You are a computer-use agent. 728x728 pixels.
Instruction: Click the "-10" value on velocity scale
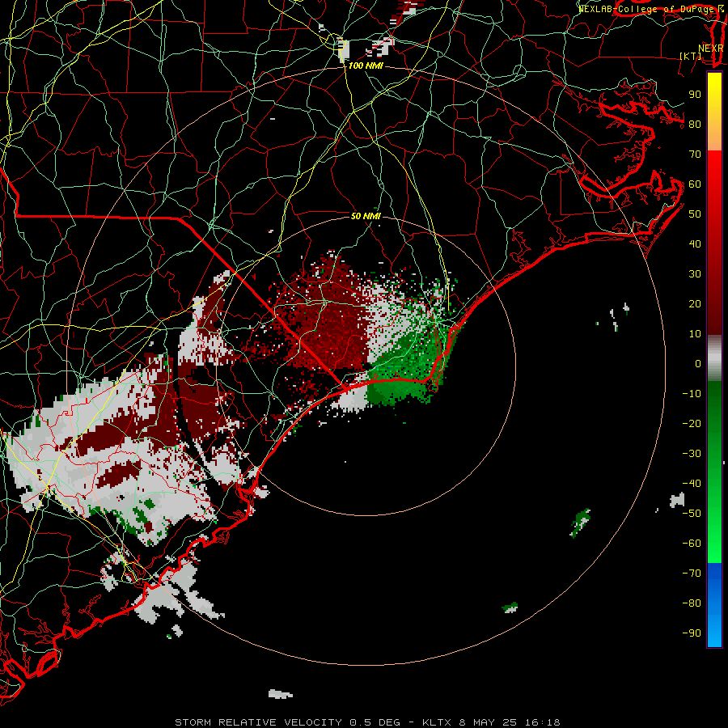[692, 394]
